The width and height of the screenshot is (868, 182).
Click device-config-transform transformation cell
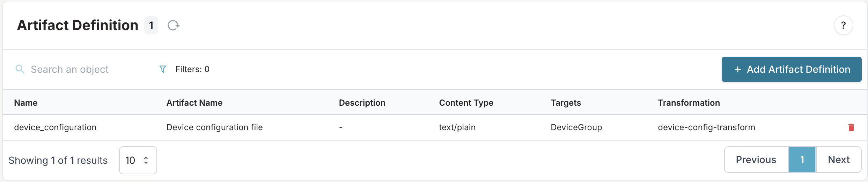click(706, 127)
